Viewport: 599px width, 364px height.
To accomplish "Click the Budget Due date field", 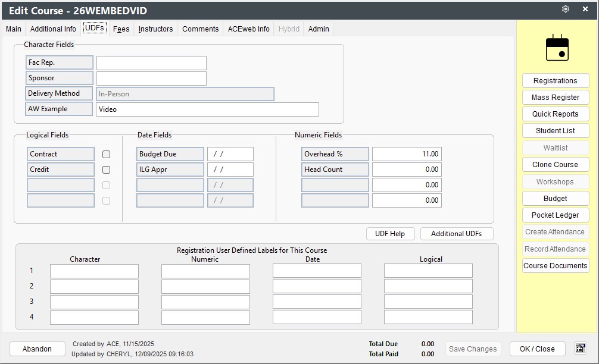I will [x=230, y=154].
